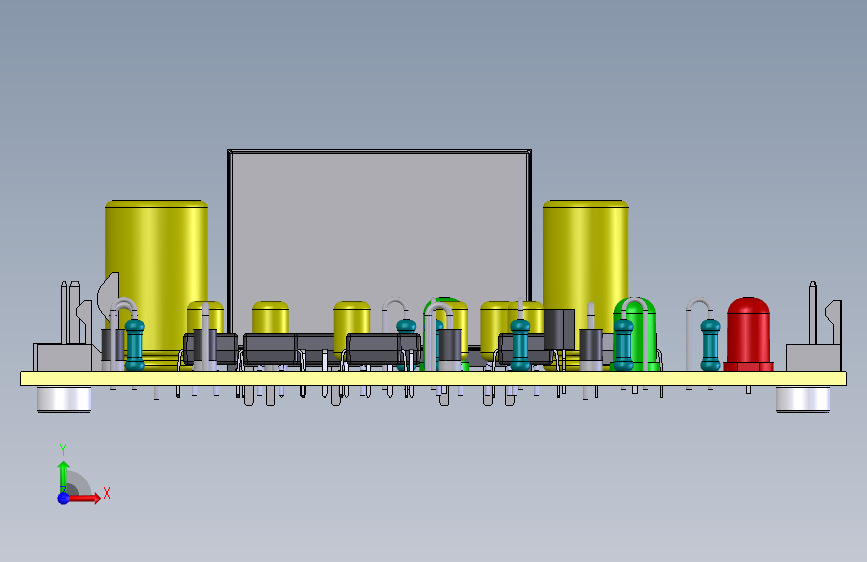Select the left standoff under the board
This screenshot has width=867, height=562.
pyautogui.click(x=64, y=399)
